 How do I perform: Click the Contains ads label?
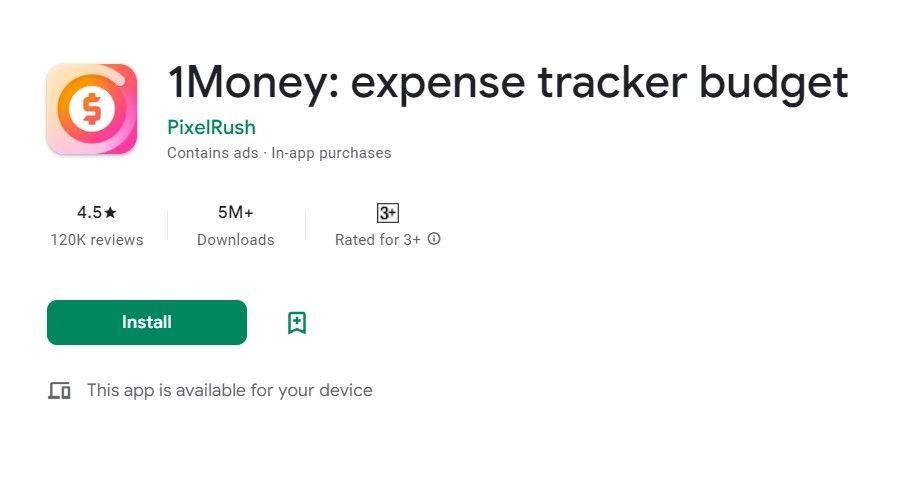click(x=213, y=153)
